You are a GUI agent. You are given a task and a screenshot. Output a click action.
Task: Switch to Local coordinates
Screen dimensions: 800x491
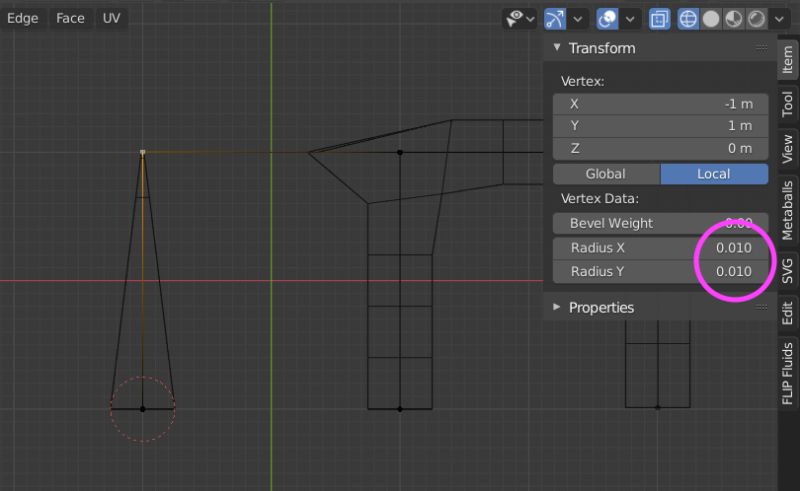(x=714, y=174)
